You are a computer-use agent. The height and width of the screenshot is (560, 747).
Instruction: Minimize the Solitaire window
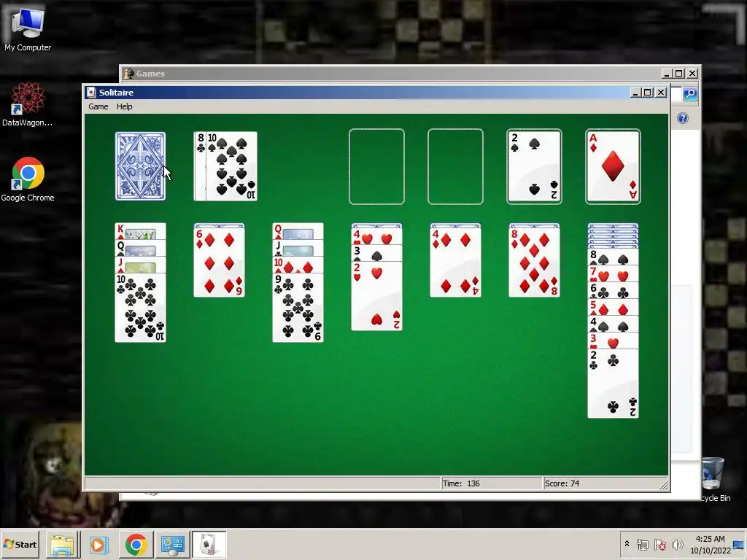[635, 93]
